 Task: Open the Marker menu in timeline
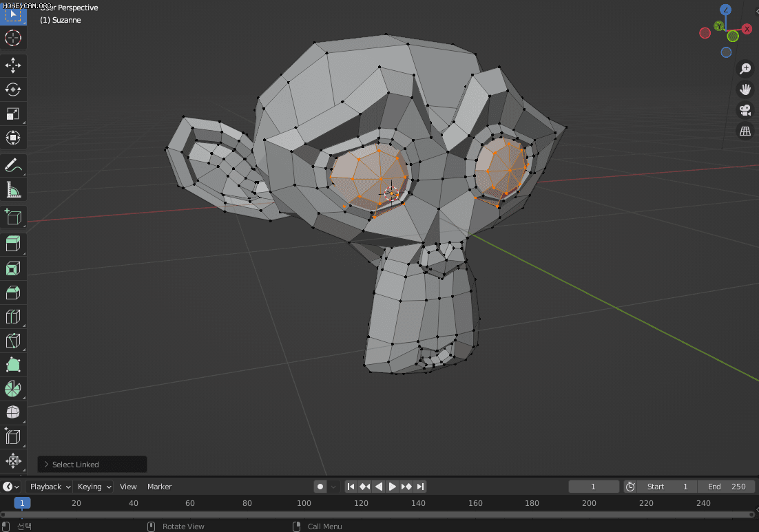coord(159,487)
